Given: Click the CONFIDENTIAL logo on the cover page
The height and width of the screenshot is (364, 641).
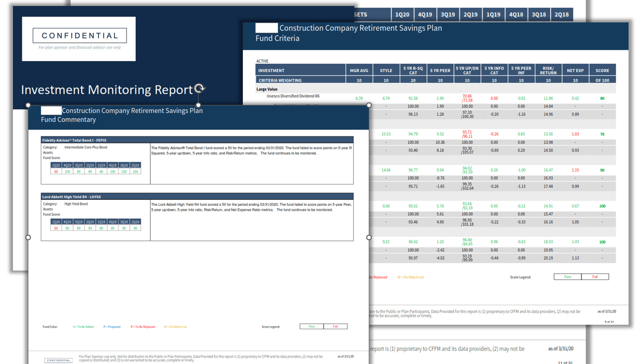Looking at the screenshot, I should pyautogui.click(x=80, y=36).
